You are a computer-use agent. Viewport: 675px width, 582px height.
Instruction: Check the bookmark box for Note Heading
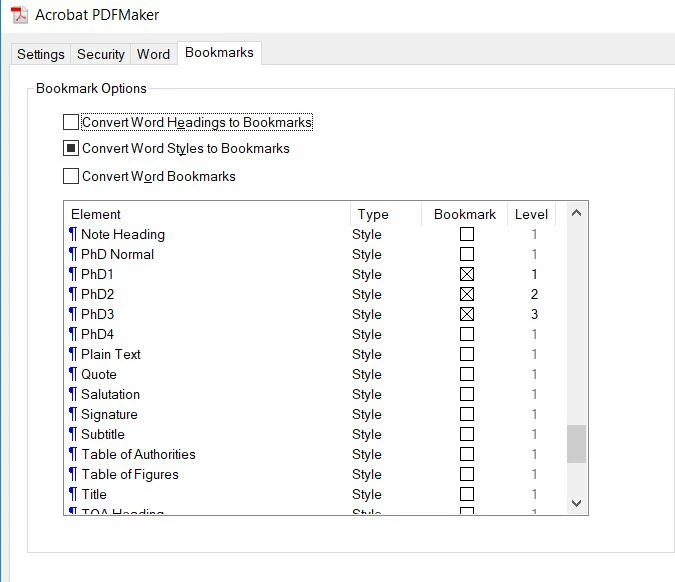click(x=467, y=234)
